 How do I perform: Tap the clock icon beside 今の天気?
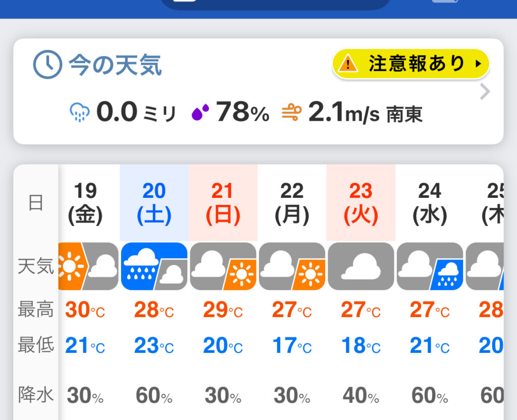[x=47, y=64]
